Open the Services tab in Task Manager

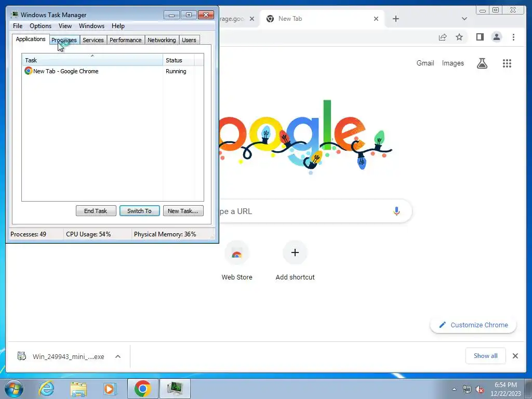coord(93,40)
